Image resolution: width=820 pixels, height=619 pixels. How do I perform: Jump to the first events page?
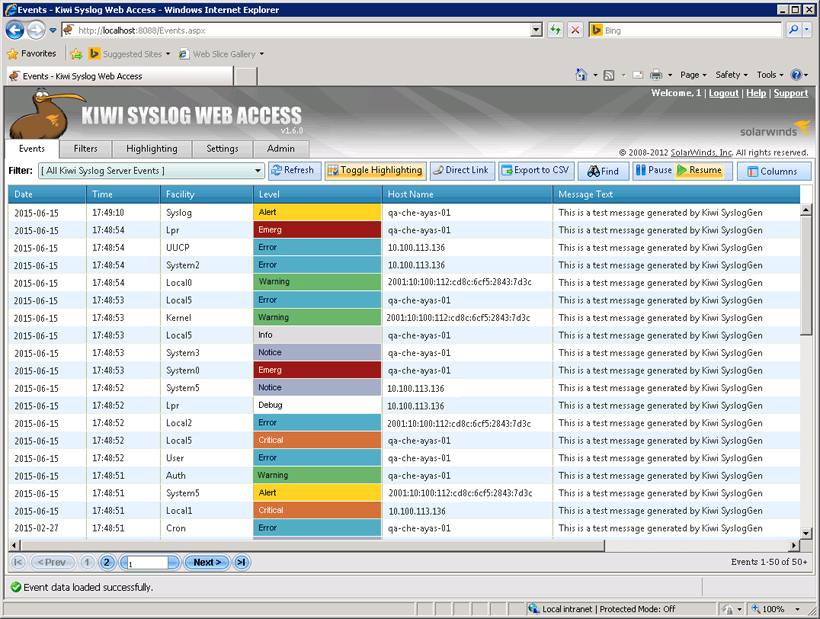coord(16,562)
